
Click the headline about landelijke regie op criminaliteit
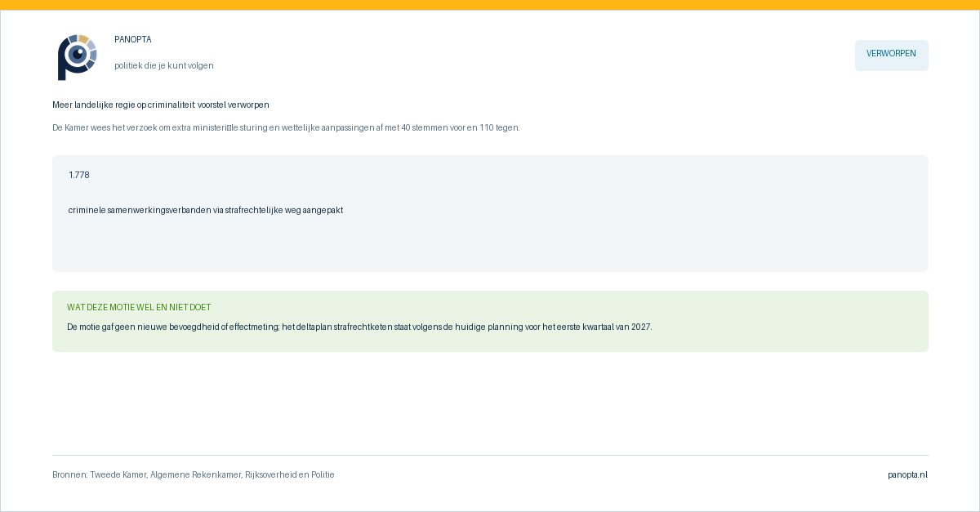(x=161, y=105)
